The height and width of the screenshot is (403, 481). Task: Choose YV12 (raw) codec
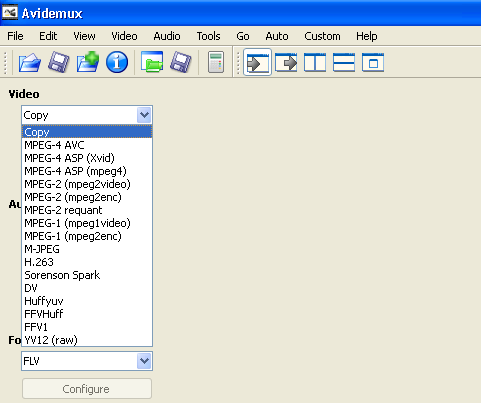87,340
